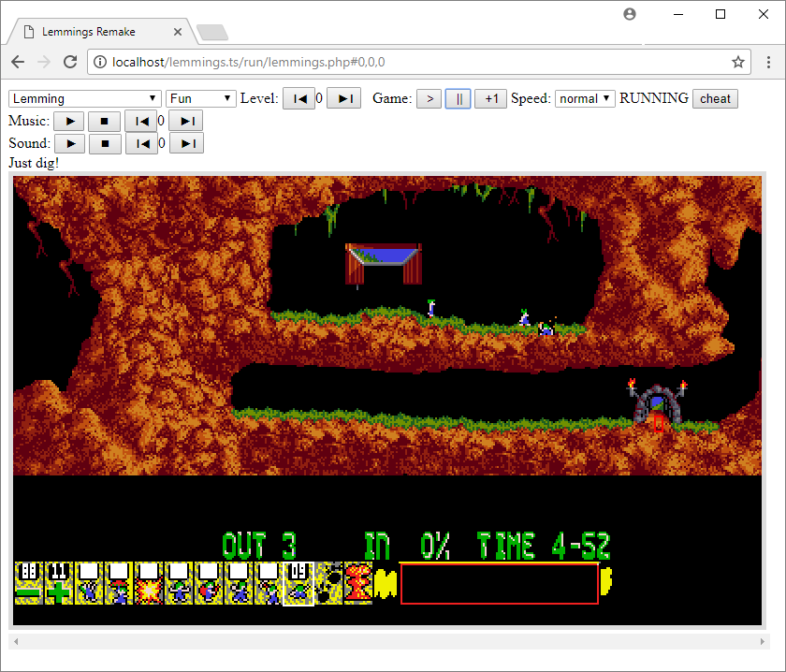Click the walking lemming near the entrance
The width and height of the screenshot is (786, 672).
[x=431, y=308]
